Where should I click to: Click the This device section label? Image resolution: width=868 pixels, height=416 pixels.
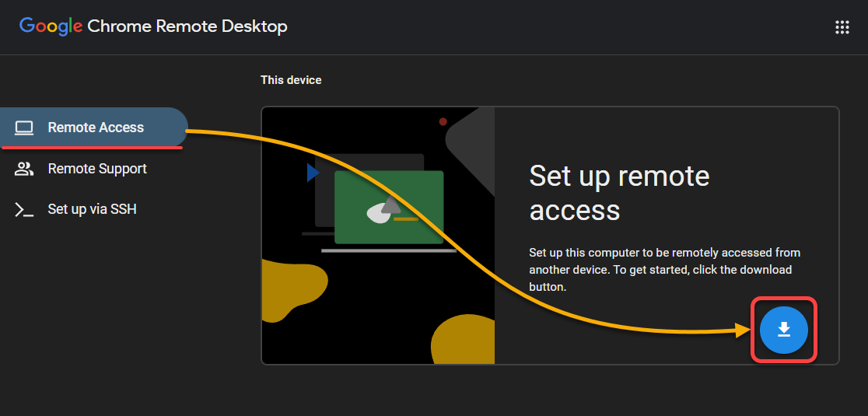pos(291,80)
